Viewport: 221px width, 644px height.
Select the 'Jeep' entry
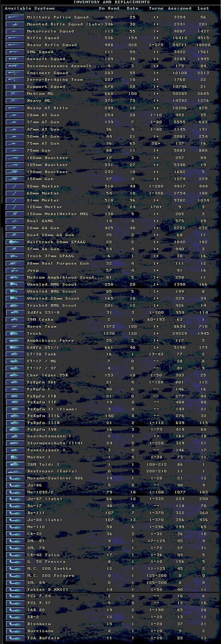click(x=33, y=271)
